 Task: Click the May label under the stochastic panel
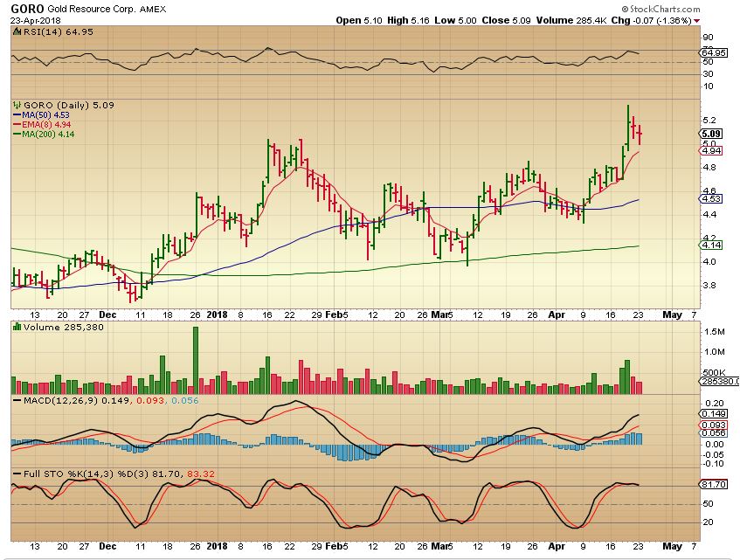(x=672, y=546)
